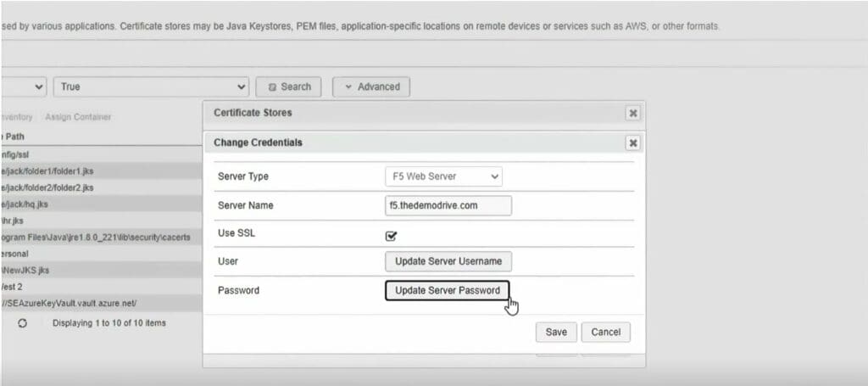Click Inventory in grid toolbar
868x386 pixels.
tap(17, 117)
